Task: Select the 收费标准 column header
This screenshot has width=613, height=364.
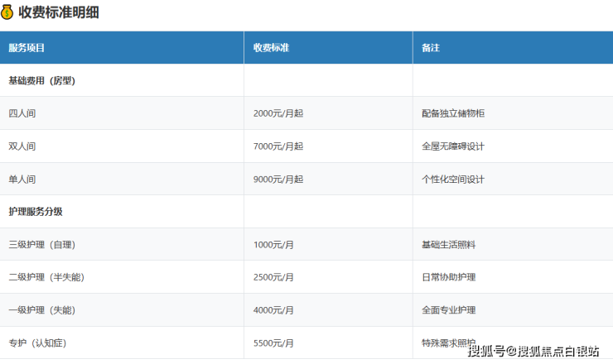Action: 271,48
